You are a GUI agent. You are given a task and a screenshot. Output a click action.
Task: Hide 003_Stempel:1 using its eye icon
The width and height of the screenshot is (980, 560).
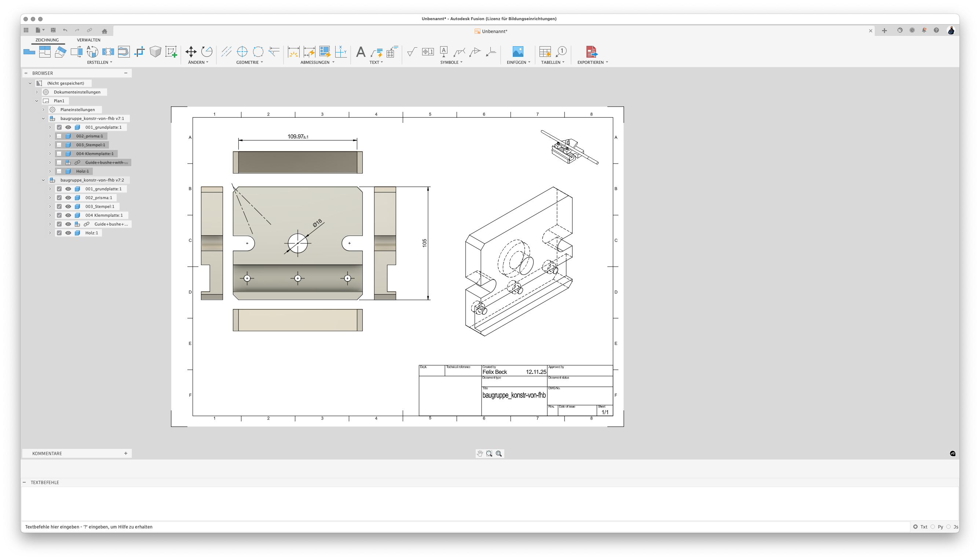(68, 206)
